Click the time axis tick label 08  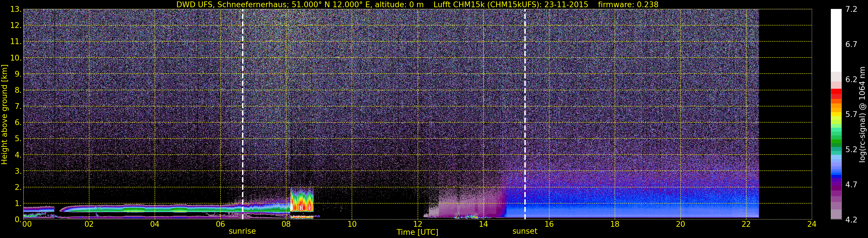coord(286,224)
